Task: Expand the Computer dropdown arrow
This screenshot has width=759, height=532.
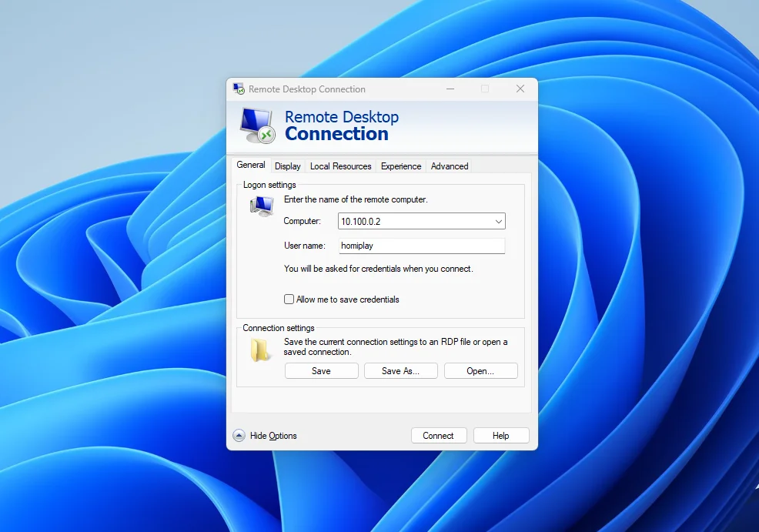Action: click(x=498, y=222)
